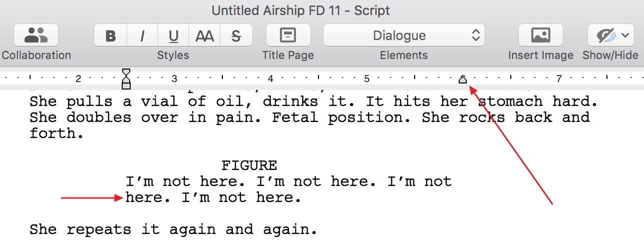Image resolution: width=644 pixels, height=245 pixels.
Task: Open the Title Page icon
Action: pyautogui.click(x=288, y=35)
